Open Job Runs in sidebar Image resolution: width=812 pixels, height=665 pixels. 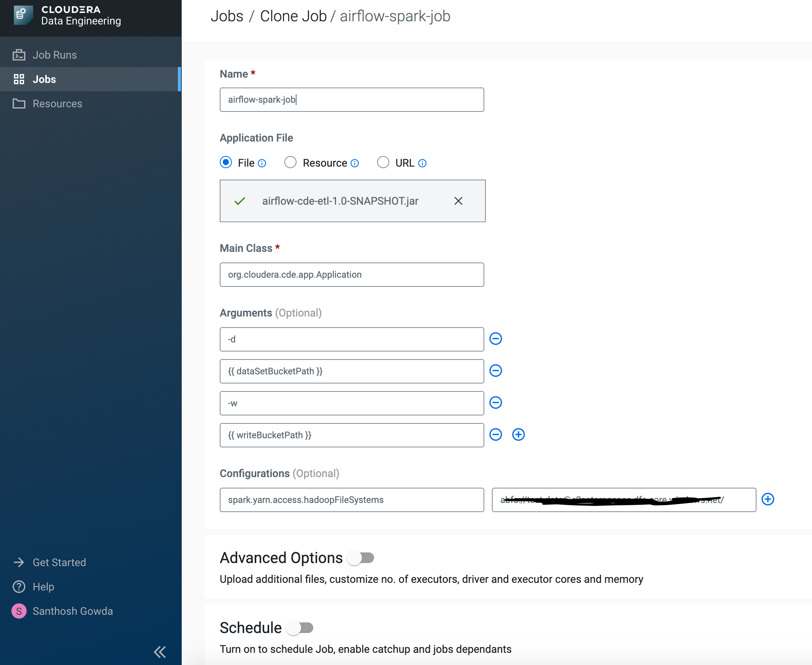[54, 55]
